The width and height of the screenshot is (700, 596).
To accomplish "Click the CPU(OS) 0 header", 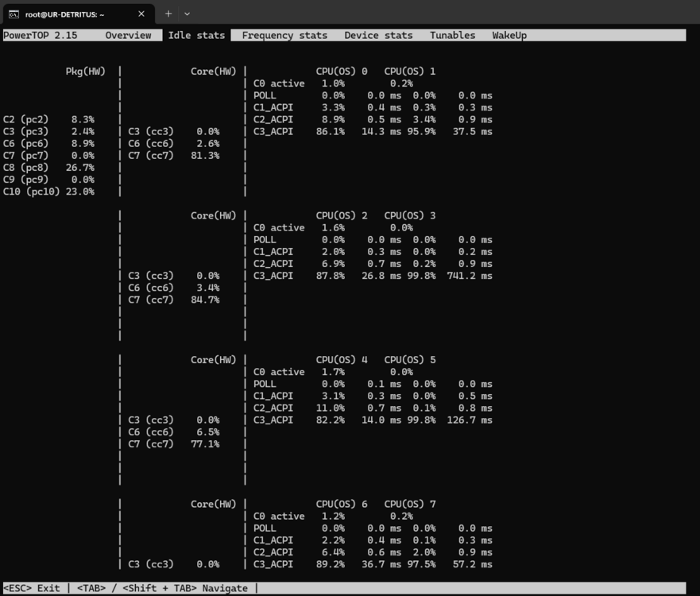I will (x=342, y=72).
